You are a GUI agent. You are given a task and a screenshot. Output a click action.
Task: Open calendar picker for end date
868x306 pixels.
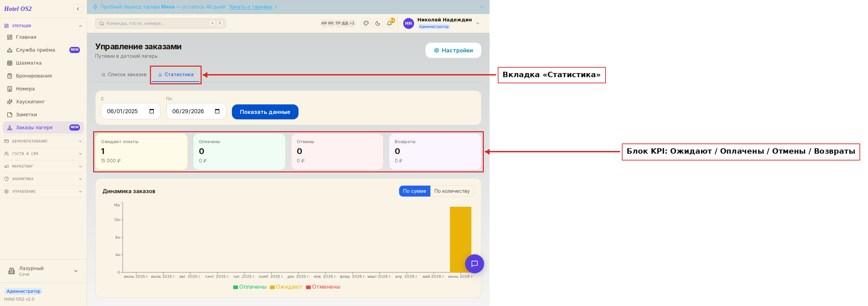point(217,111)
